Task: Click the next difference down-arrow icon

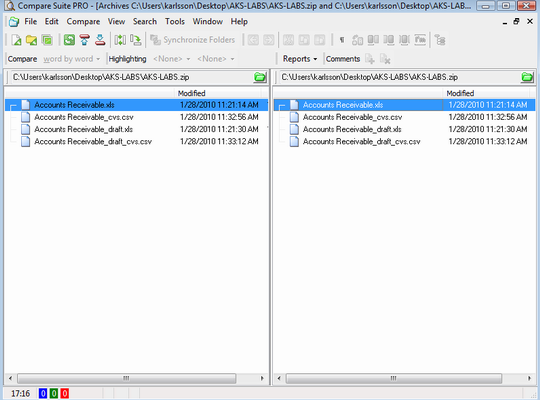Action: tap(100, 40)
